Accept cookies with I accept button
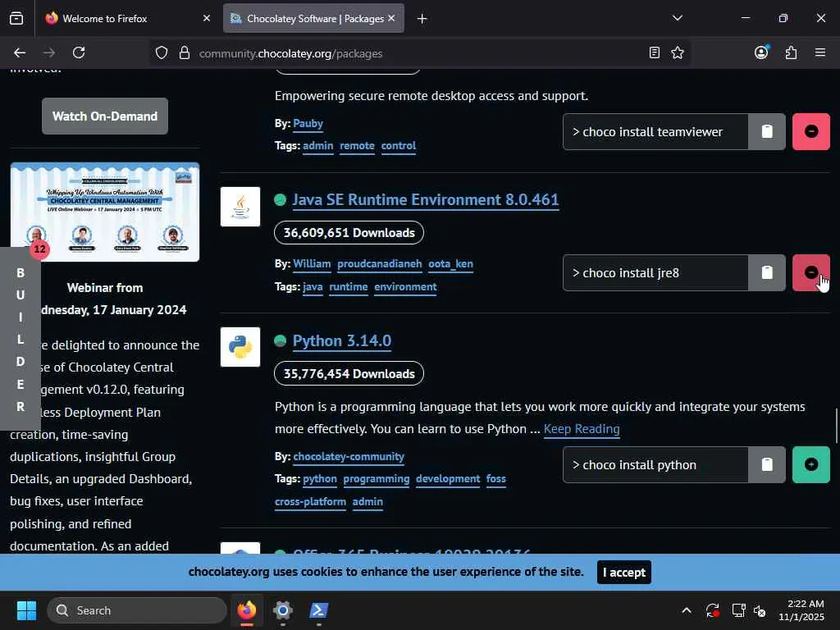Image resolution: width=840 pixels, height=630 pixels. pyautogui.click(x=624, y=572)
